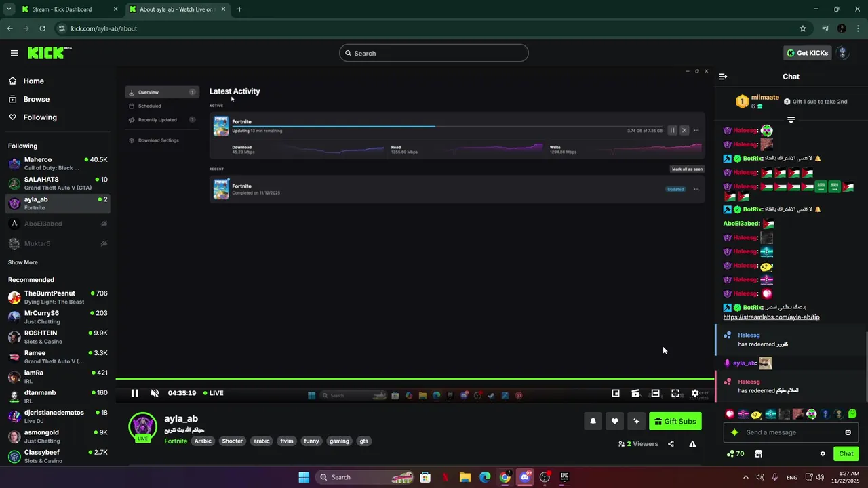Select the fivim tag

[287, 441]
